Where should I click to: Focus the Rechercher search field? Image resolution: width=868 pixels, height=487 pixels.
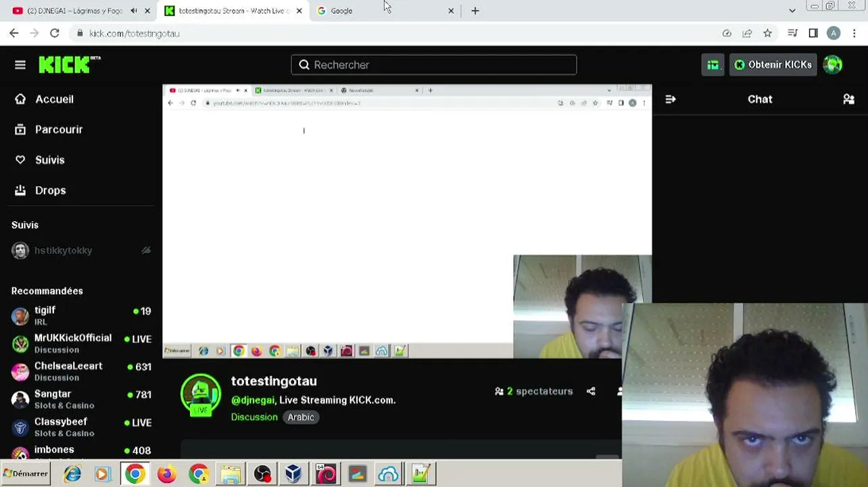click(x=434, y=65)
